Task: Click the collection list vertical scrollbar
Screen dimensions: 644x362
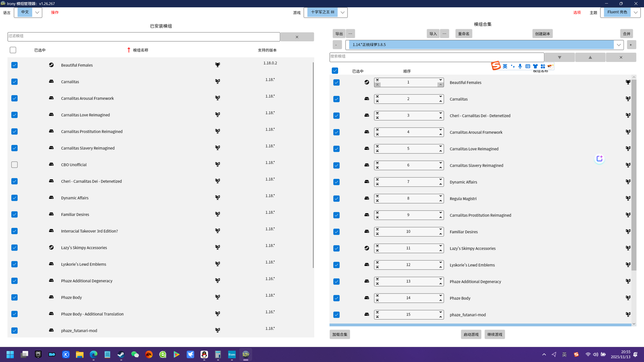Action: pos(634,174)
